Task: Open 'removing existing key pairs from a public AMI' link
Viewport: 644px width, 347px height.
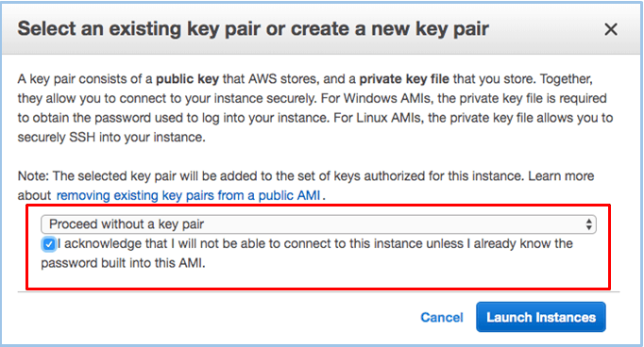Action: pos(188,195)
